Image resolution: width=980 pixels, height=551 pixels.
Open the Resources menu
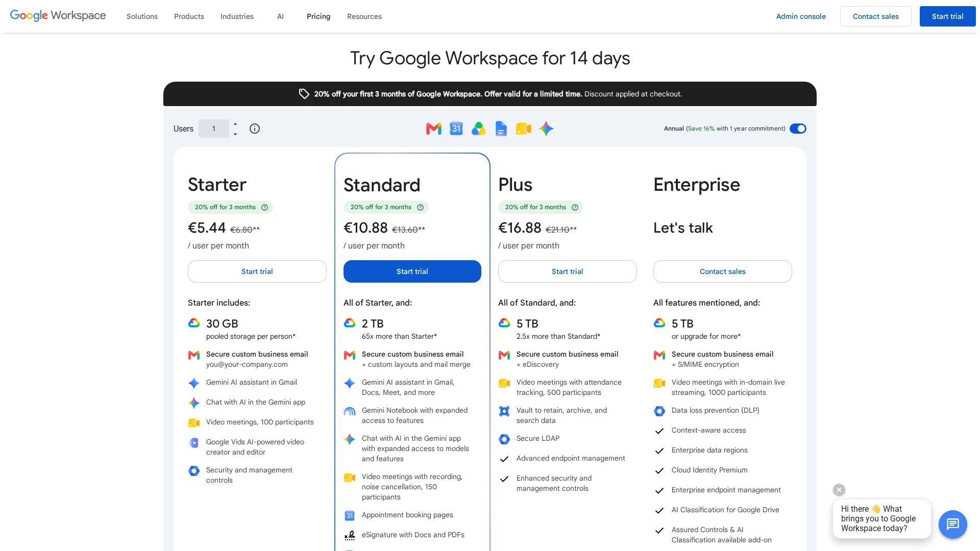click(x=364, y=16)
